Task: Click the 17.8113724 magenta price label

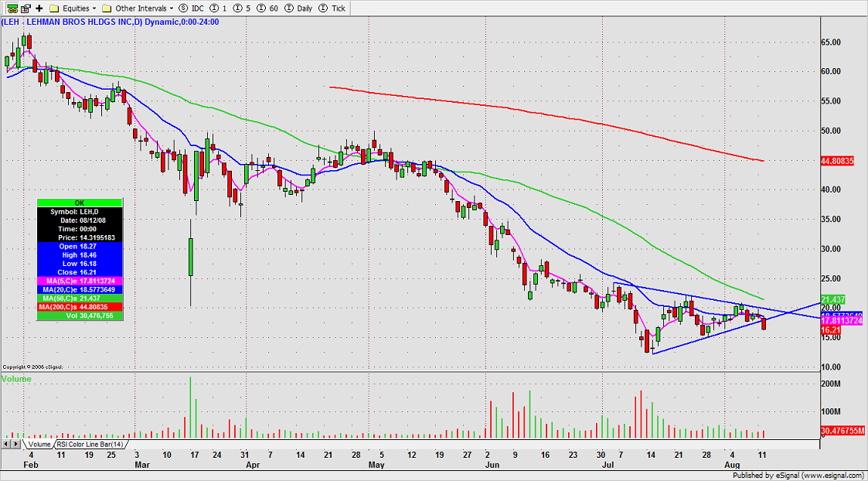Action: click(843, 322)
